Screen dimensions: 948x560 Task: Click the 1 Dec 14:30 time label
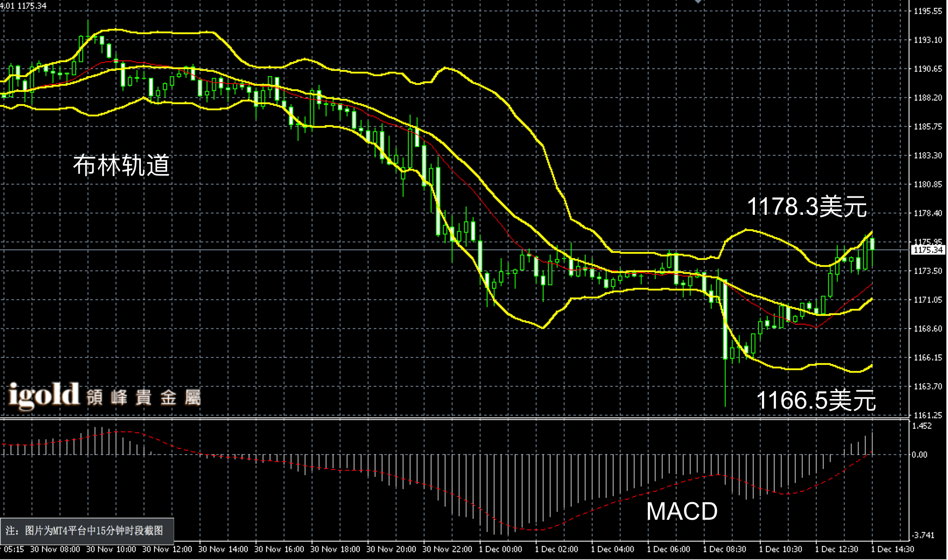click(x=892, y=549)
